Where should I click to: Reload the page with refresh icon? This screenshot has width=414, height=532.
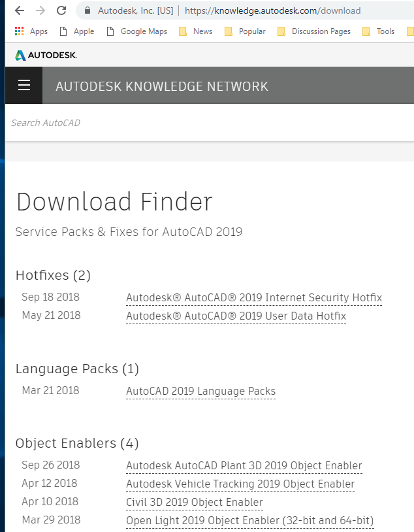[x=61, y=10]
